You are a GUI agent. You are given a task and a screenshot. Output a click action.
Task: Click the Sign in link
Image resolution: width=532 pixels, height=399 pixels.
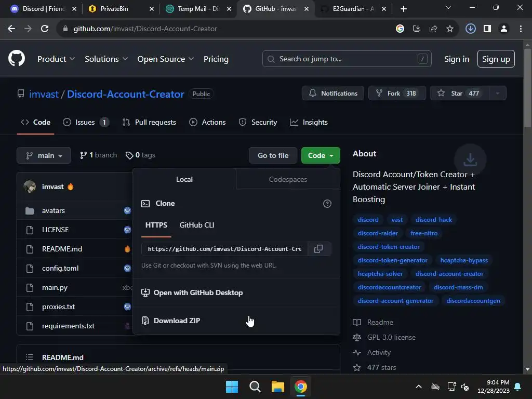[457, 59]
